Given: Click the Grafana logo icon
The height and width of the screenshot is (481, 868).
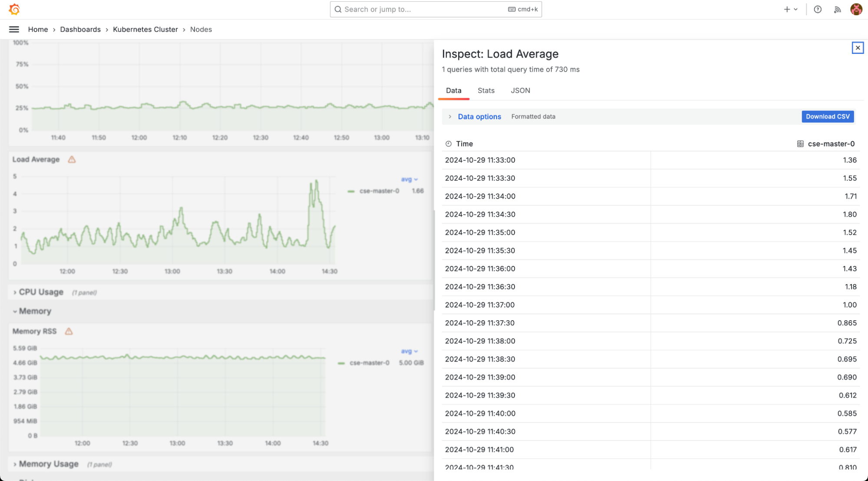Looking at the screenshot, I should click(14, 9).
